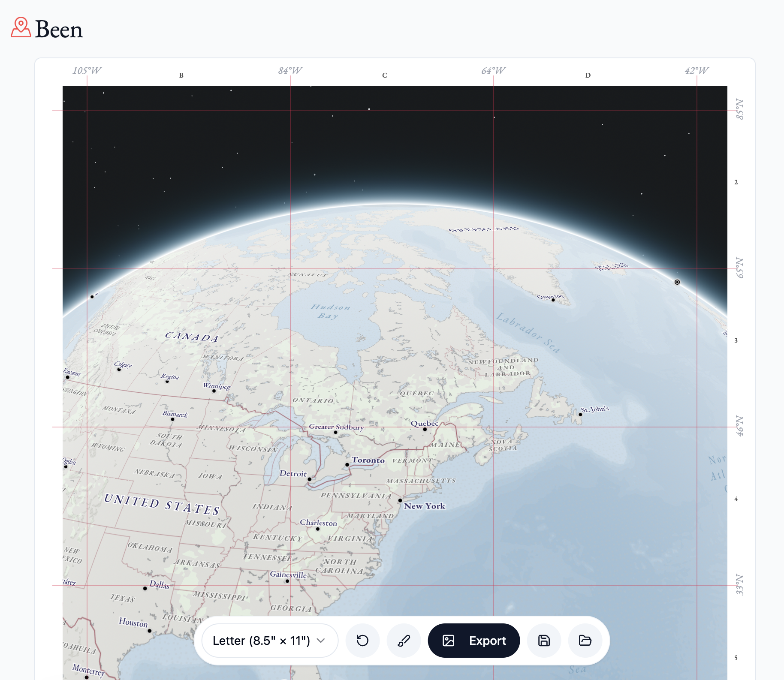This screenshot has width=784, height=680.
Task: Click the CANADA country label
Action: click(x=192, y=337)
